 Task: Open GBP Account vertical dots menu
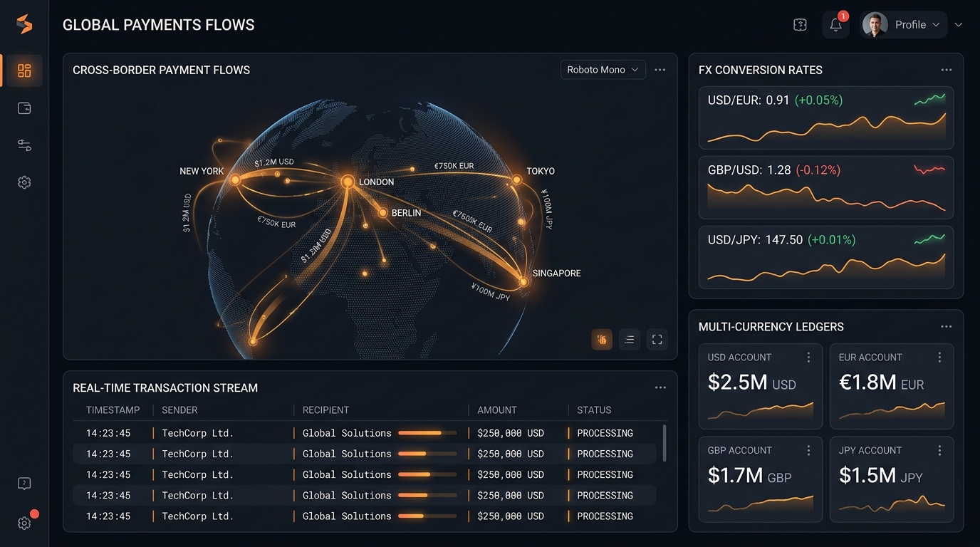point(808,451)
